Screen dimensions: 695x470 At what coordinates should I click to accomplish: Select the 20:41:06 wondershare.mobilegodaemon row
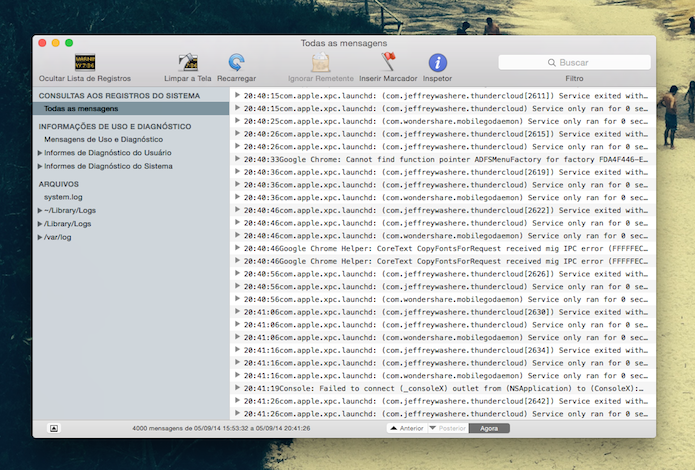click(x=443, y=337)
